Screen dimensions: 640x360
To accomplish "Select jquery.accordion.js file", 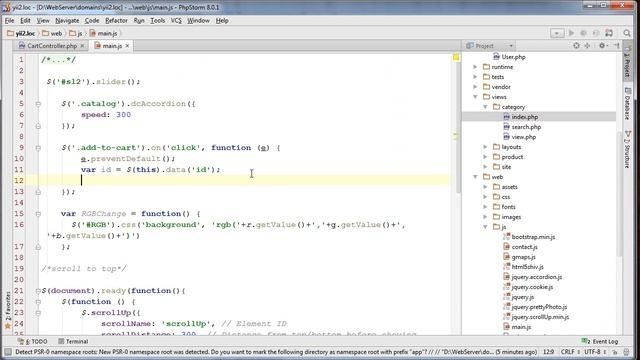I will point(532,277).
